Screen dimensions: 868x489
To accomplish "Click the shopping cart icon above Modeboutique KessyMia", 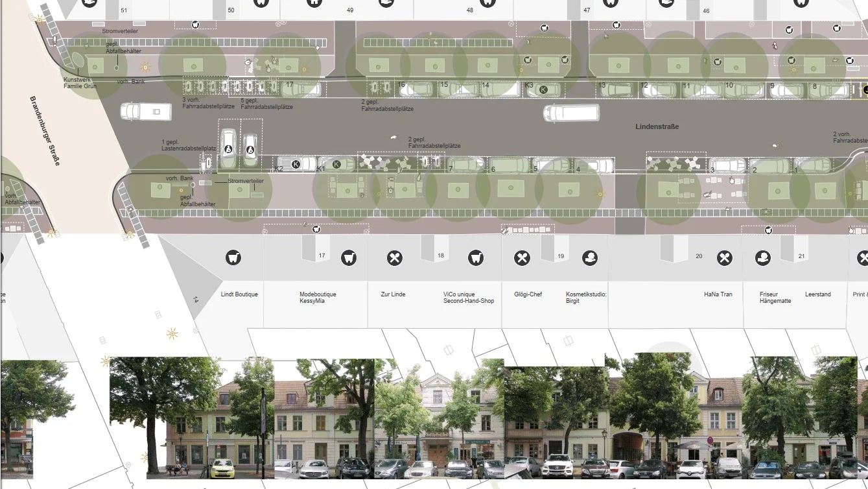I will point(349,258).
